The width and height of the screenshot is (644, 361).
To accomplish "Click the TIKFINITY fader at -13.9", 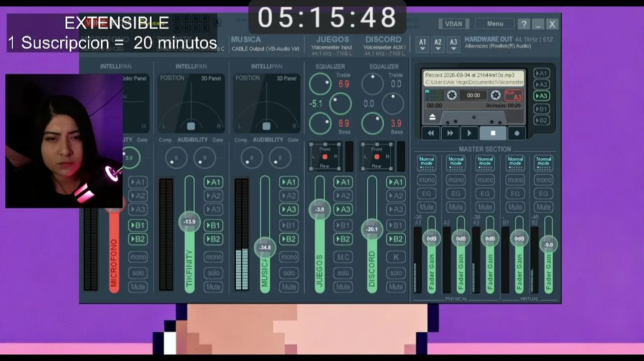I will [190, 222].
